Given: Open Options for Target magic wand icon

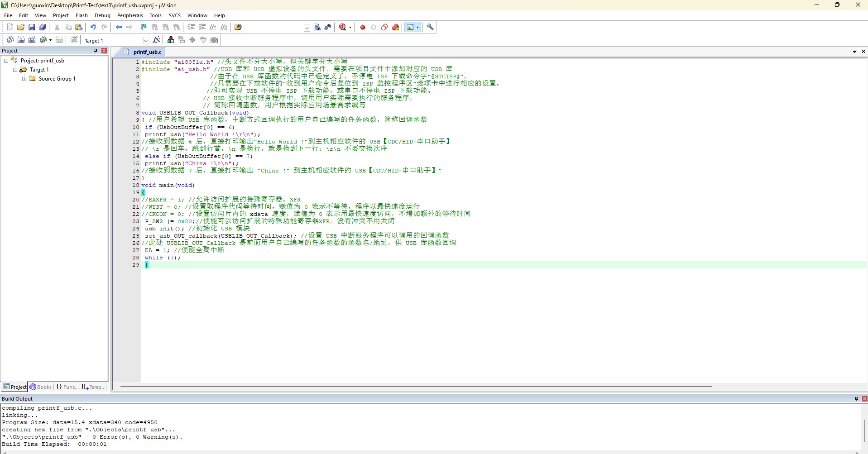Looking at the screenshot, I should coord(157,40).
